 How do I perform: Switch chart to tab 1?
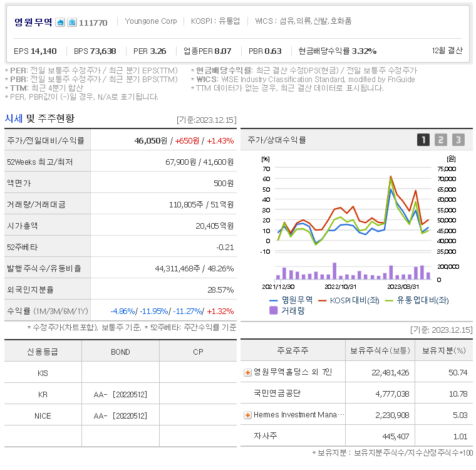pyautogui.click(x=423, y=140)
